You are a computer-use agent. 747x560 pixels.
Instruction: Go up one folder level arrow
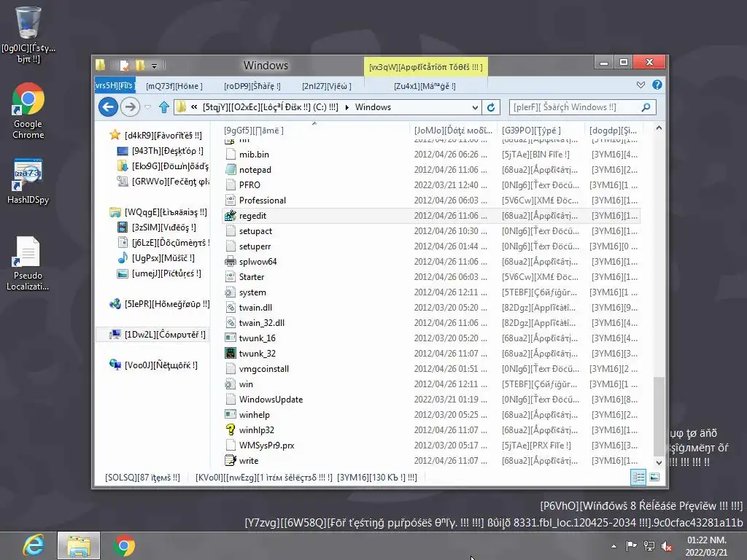tap(164, 107)
